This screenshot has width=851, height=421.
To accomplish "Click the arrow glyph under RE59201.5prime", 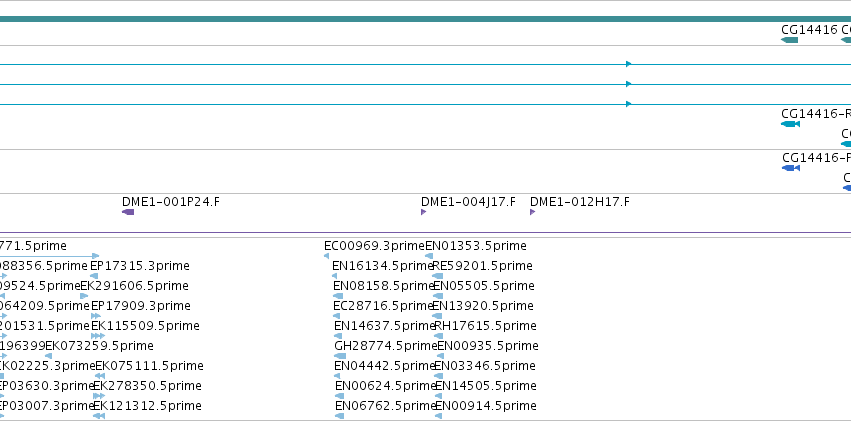I will click(438, 276).
